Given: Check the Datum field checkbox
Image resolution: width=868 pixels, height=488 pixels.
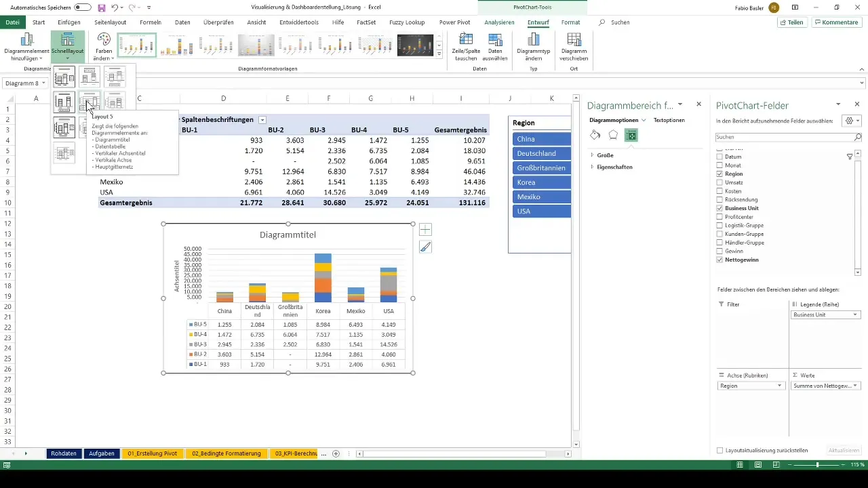Looking at the screenshot, I should (719, 157).
